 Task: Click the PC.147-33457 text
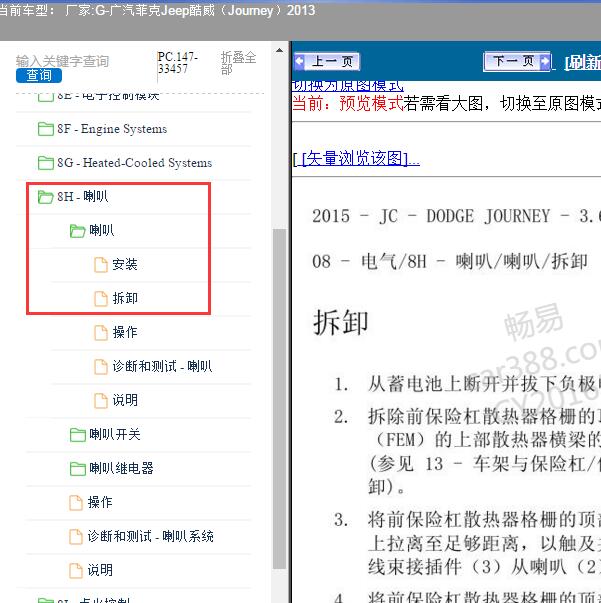point(178,63)
